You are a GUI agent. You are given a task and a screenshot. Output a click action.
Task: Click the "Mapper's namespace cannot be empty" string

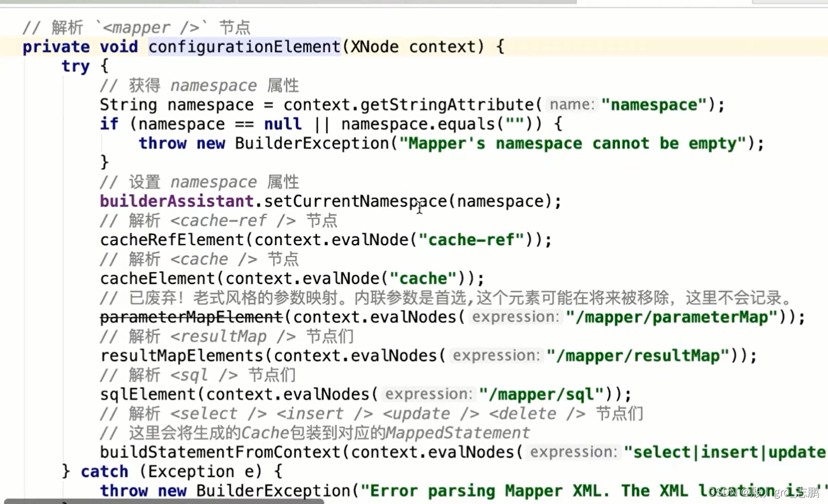pyautogui.click(x=573, y=143)
